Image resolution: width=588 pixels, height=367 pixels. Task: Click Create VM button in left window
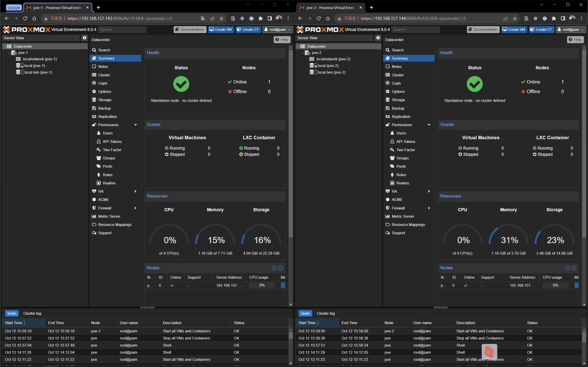point(221,30)
